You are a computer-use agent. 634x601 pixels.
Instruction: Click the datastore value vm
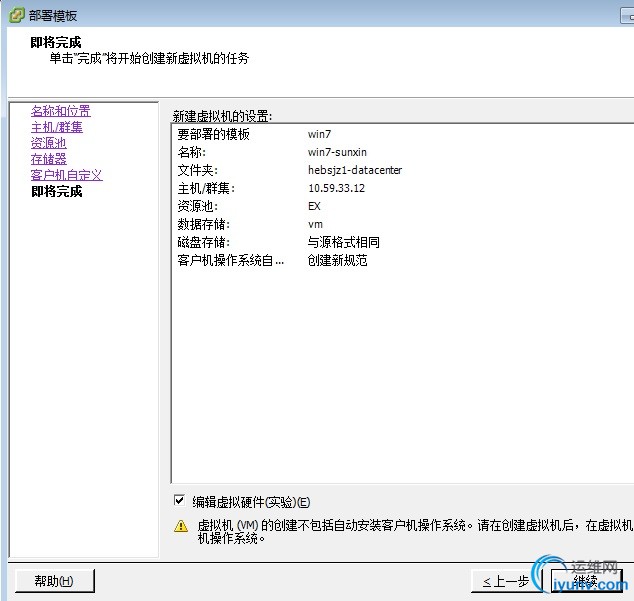tap(315, 224)
